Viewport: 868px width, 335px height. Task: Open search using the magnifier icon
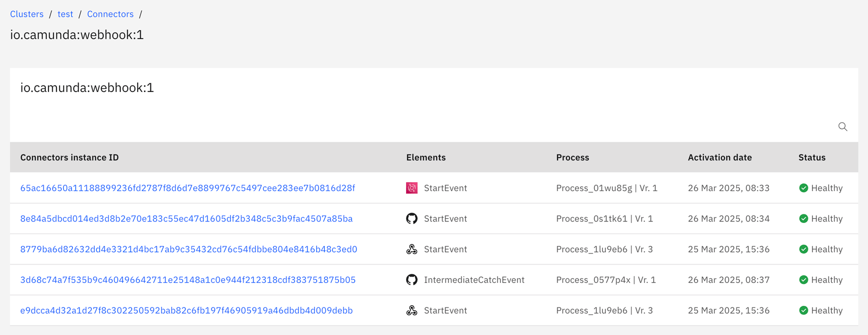842,127
